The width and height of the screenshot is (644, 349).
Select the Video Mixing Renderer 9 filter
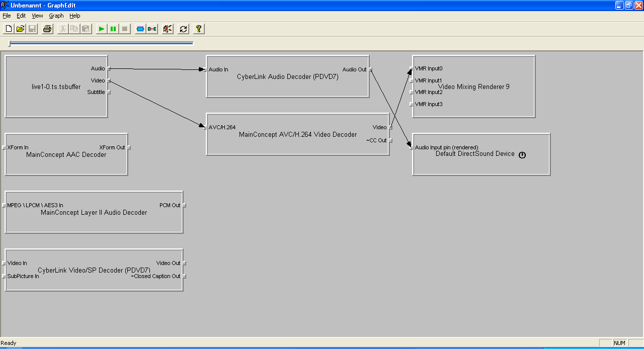click(473, 86)
